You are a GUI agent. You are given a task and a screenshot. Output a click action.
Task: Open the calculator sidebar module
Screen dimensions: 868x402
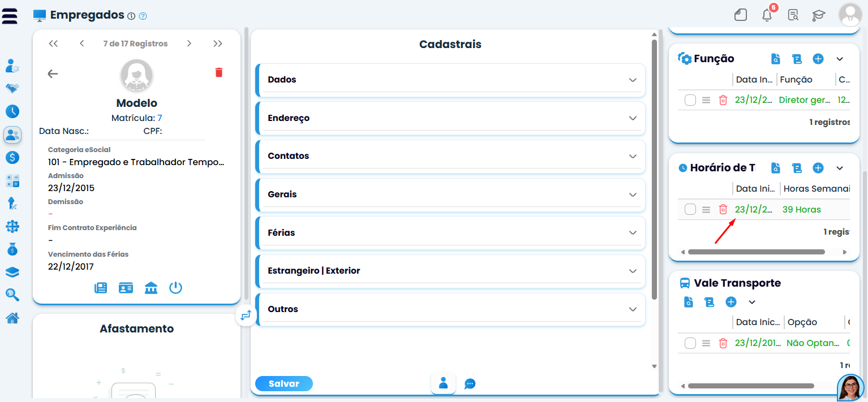tap(12, 181)
